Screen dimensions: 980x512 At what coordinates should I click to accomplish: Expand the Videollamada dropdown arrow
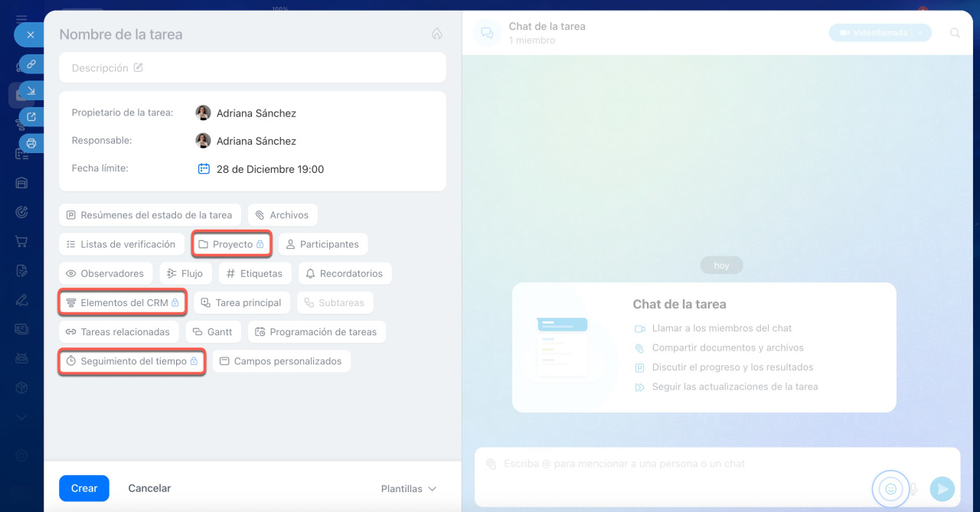[921, 33]
